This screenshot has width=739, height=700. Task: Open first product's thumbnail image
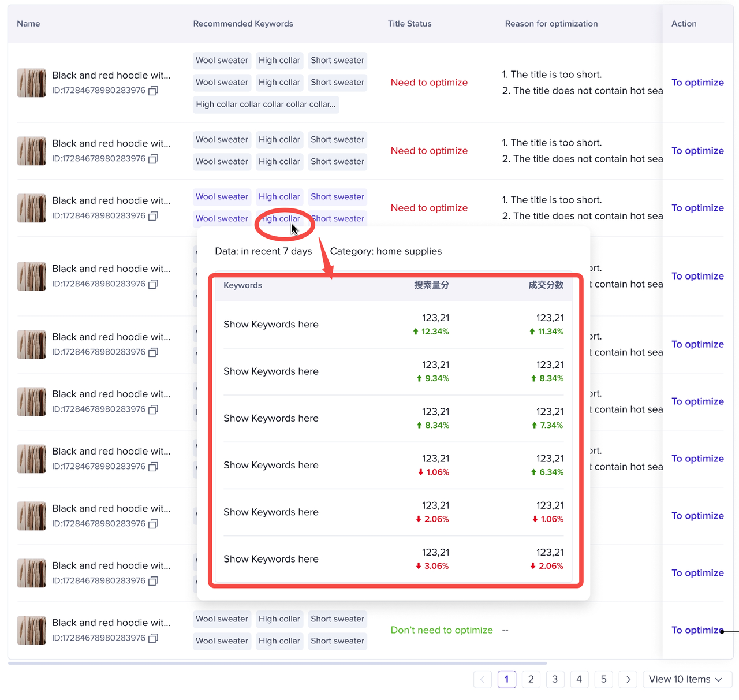click(x=31, y=83)
